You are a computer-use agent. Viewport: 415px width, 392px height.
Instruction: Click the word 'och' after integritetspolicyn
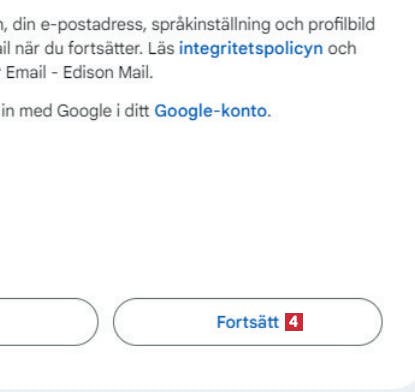coord(342,49)
